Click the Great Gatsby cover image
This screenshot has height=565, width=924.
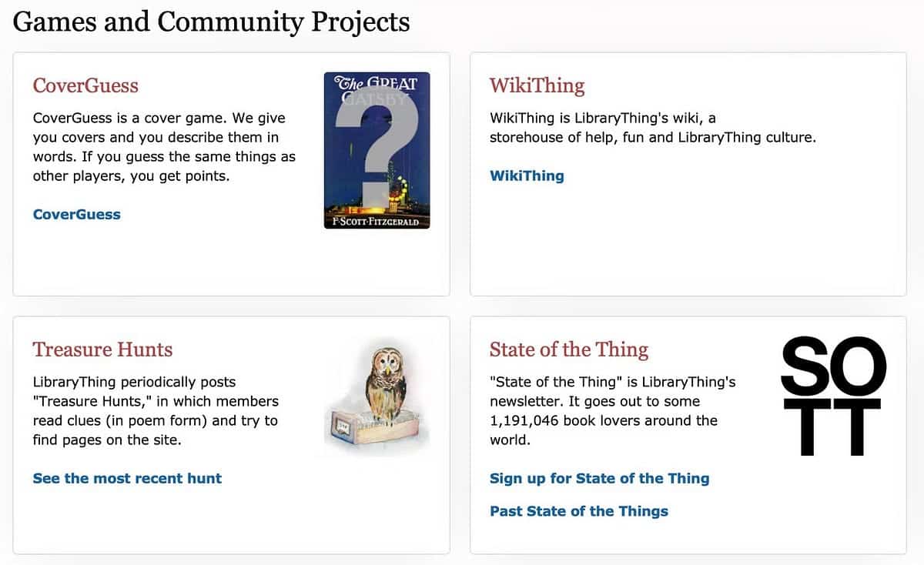tap(377, 150)
